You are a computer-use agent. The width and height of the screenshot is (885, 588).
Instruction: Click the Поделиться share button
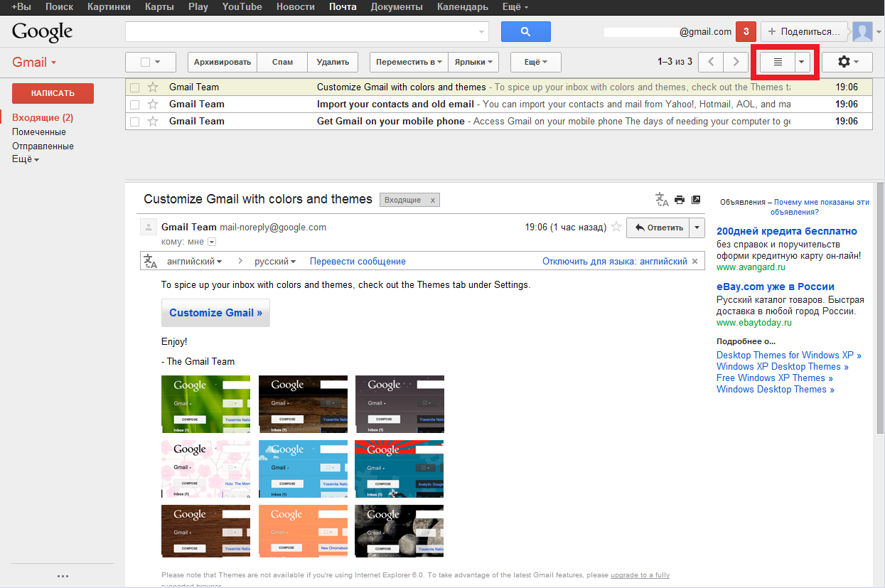[x=805, y=32]
